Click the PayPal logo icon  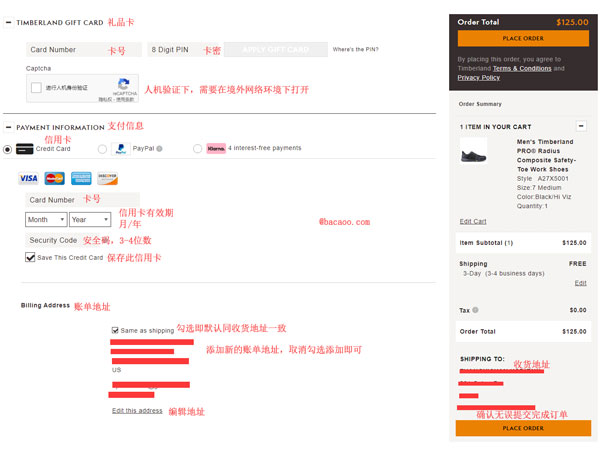[121, 149]
